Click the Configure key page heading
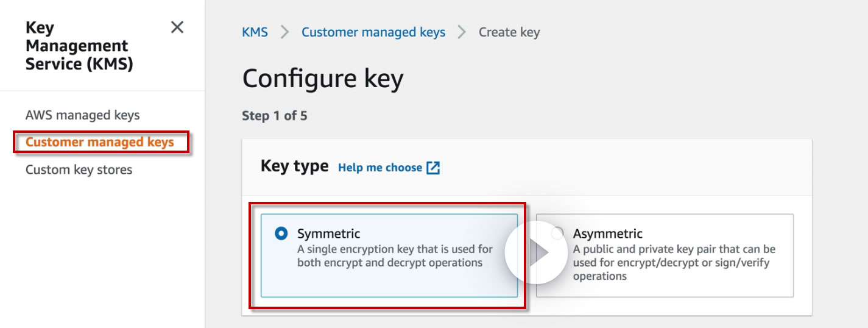This screenshot has width=868, height=328. (323, 79)
